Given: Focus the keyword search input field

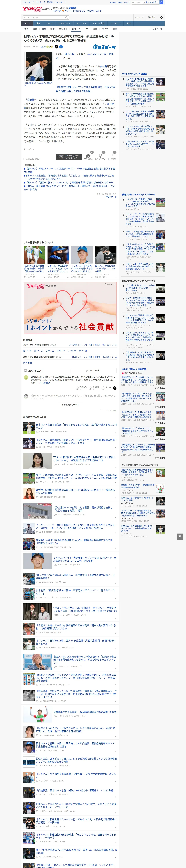Looking at the screenshot, I should (44, 18).
